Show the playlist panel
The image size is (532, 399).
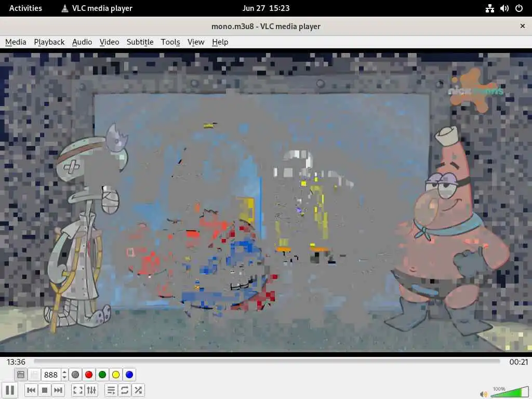[111, 390]
